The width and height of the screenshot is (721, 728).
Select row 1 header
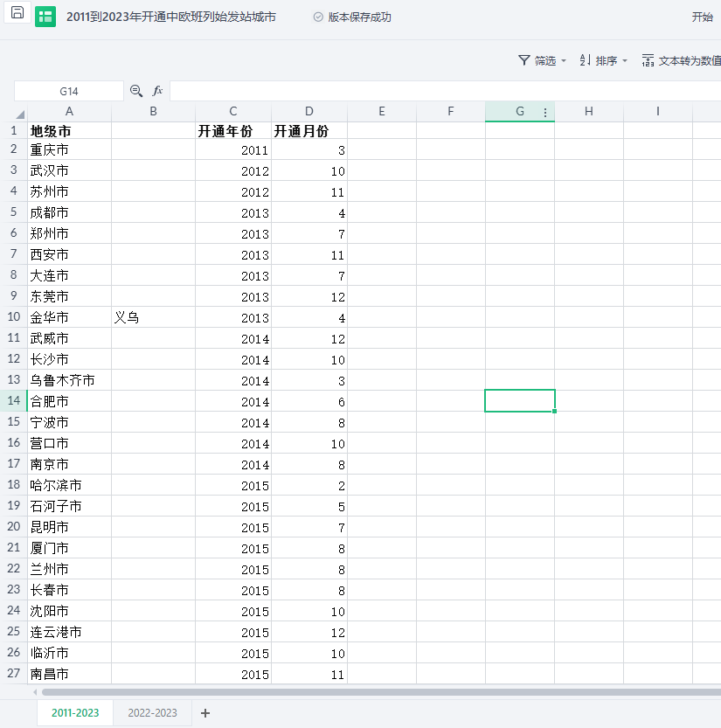[x=13, y=130]
